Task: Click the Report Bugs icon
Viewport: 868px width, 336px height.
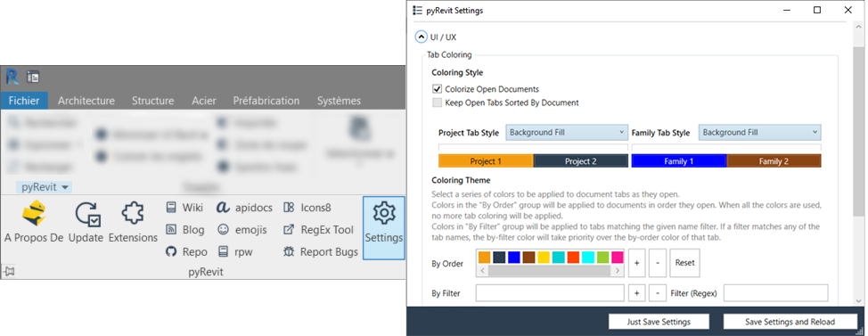Action: [289, 252]
